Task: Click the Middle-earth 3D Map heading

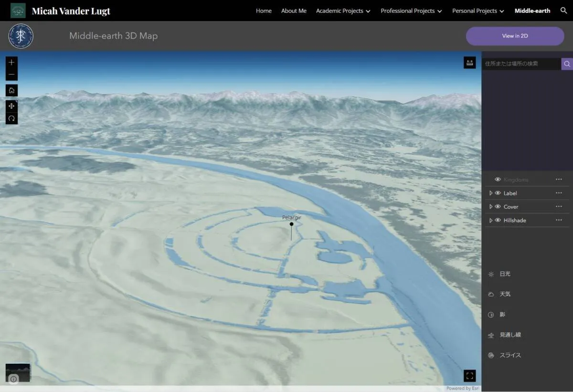Action: 113,36
